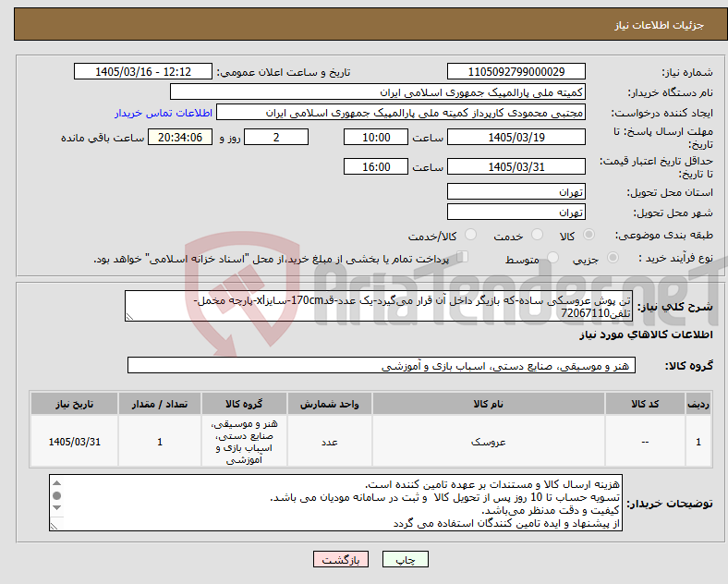Click resize grip of the description text area

coord(129,317)
